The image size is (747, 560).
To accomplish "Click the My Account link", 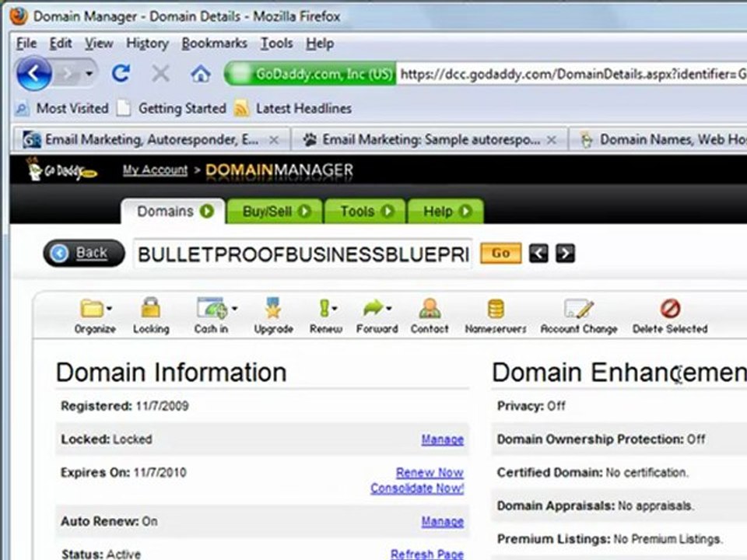I will (156, 170).
